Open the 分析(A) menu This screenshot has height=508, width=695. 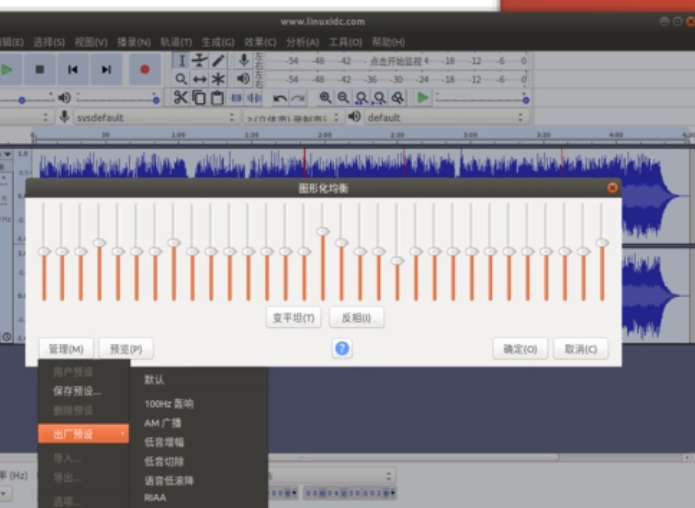click(302, 42)
